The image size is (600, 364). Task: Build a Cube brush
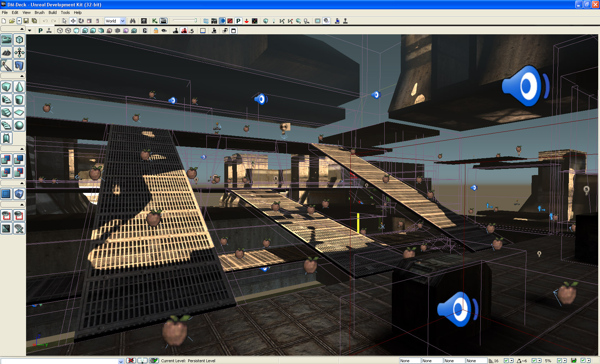tap(6, 87)
